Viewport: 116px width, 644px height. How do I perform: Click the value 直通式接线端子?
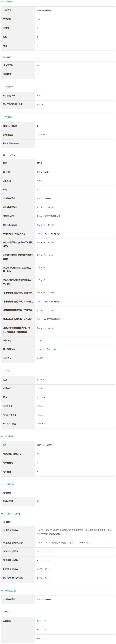pos(44,11)
